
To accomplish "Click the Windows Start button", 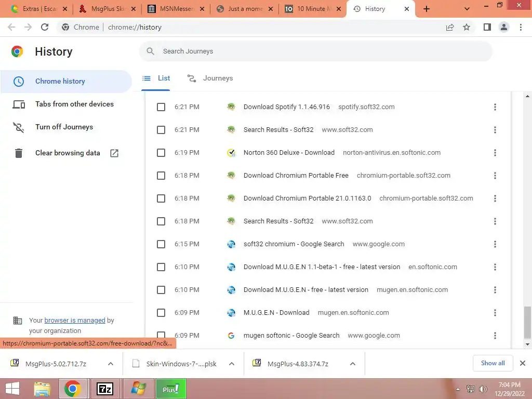I will (x=12, y=389).
